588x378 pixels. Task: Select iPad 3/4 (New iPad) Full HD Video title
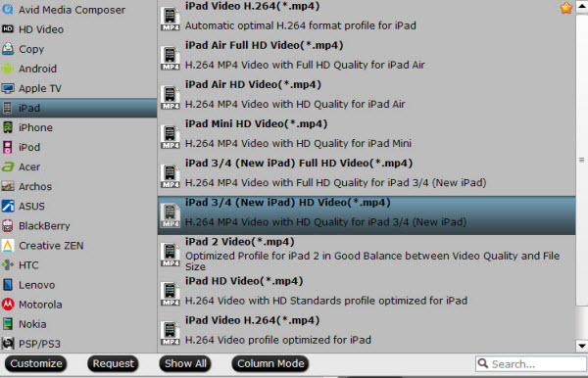(x=299, y=164)
